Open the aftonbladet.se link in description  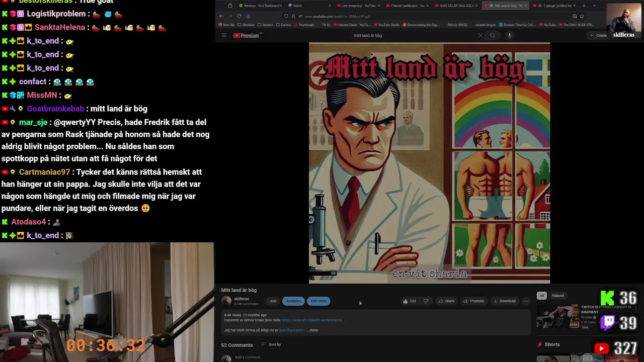pos(313,320)
